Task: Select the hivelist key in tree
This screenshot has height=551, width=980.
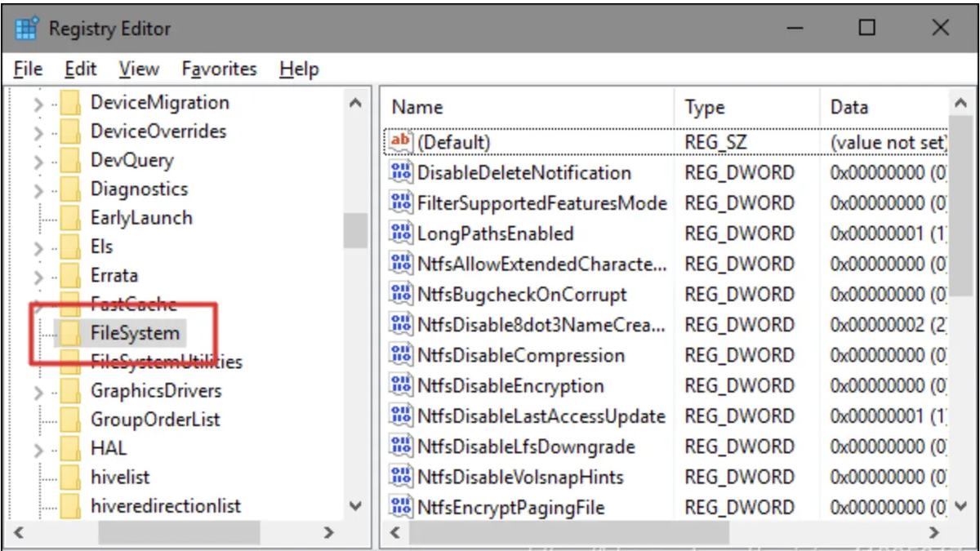Action: (x=120, y=478)
